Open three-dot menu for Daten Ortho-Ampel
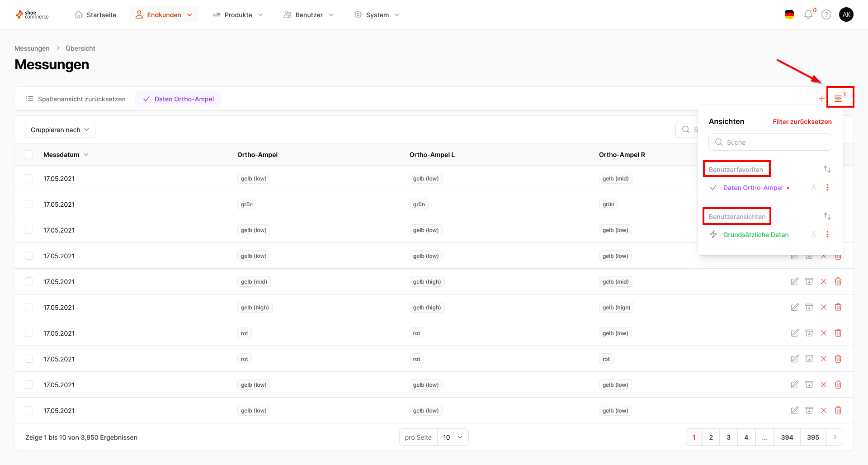Viewport: 868px width, 465px height. pyautogui.click(x=827, y=188)
